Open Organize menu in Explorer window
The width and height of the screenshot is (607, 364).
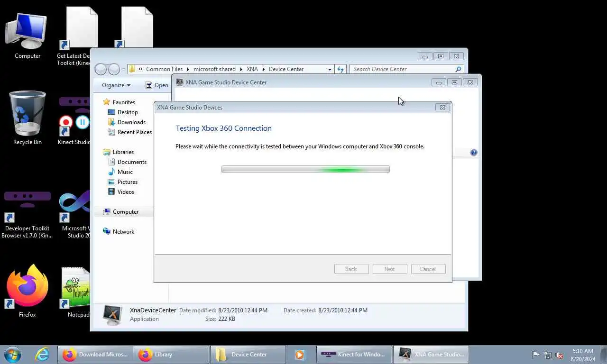116,85
